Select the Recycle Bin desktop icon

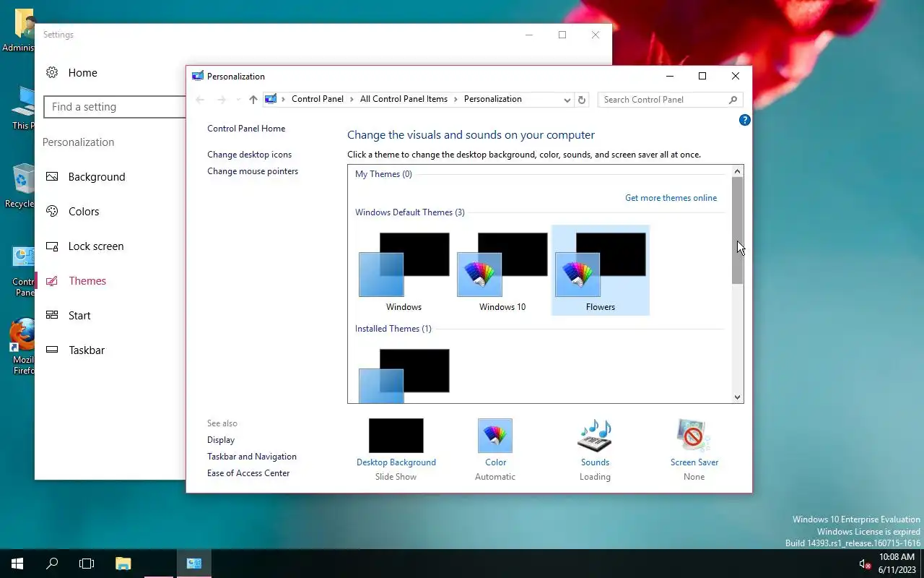pyautogui.click(x=22, y=186)
